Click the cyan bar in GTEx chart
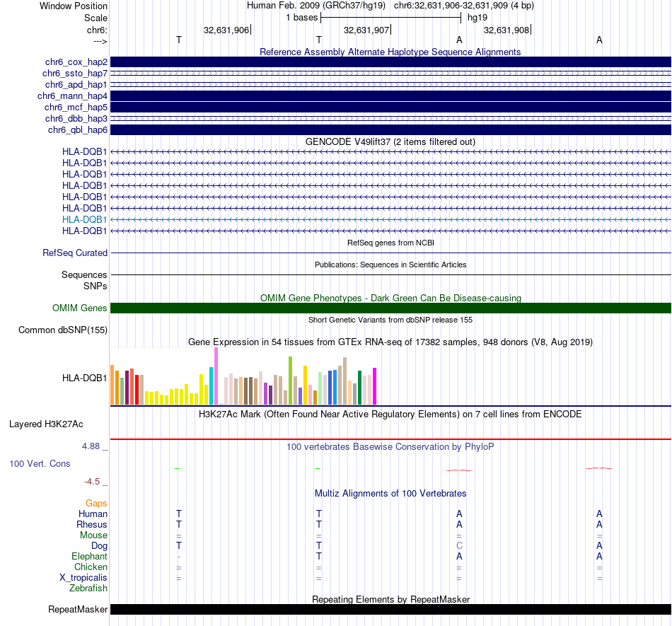 pos(211,386)
